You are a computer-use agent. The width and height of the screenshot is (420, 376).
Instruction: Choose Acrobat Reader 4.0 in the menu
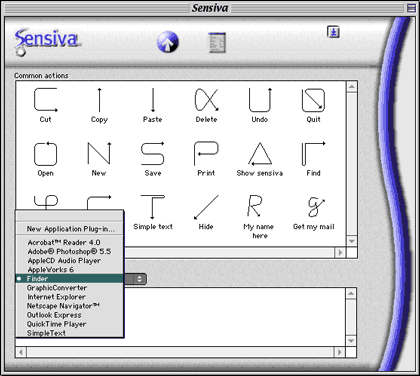[70, 242]
